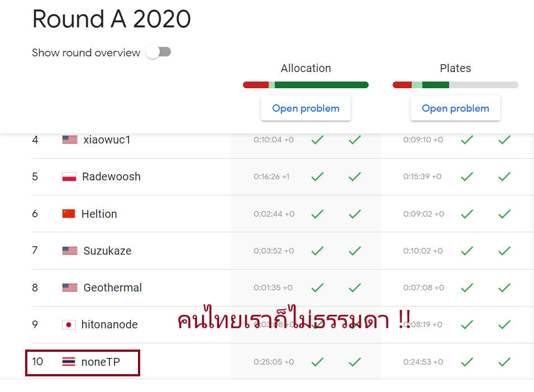Toggle the Show round overview switch
This screenshot has width=534, height=392.
[x=159, y=52]
